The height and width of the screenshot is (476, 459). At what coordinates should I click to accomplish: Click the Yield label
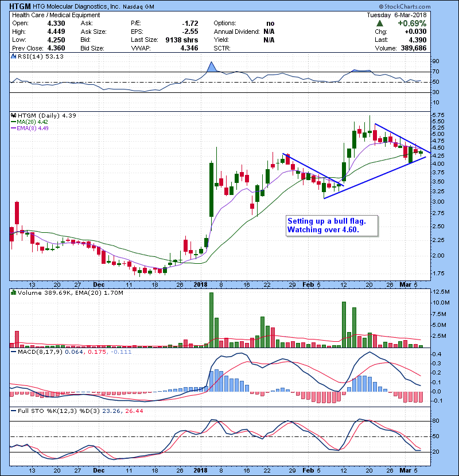coord(221,40)
